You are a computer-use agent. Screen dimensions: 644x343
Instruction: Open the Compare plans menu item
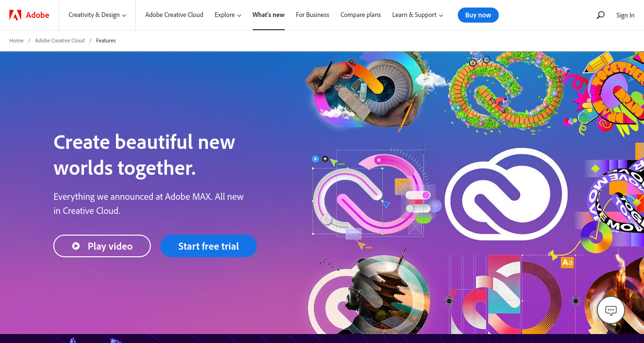tap(361, 15)
